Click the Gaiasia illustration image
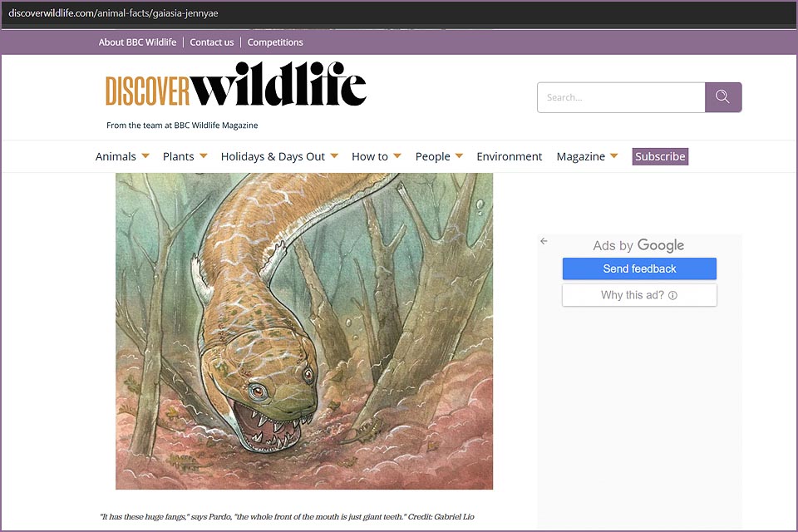 point(304,331)
